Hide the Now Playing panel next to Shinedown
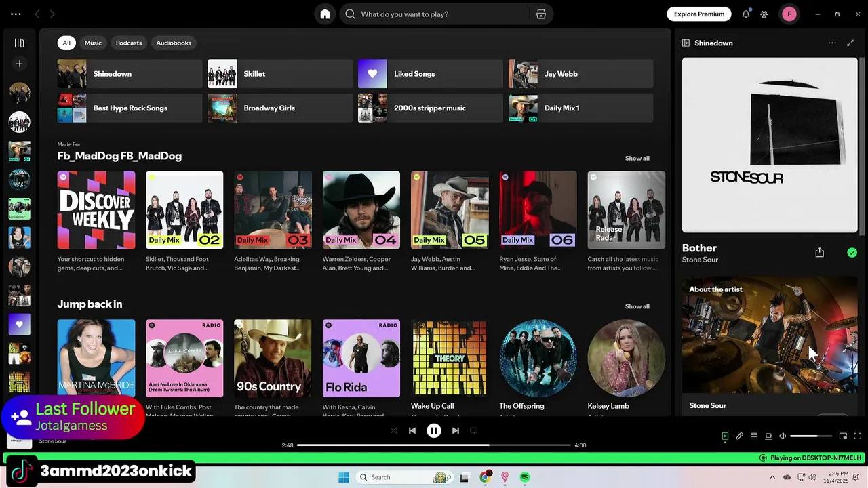Image resolution: width=868 pixels, height=488 pixels. click(686, 43)
